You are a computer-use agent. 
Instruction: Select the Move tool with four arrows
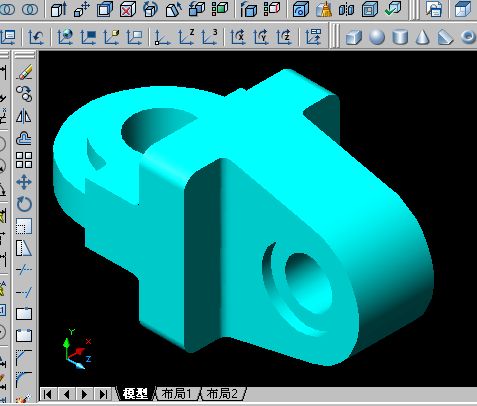pyautogui.click(x=24, y=182)
